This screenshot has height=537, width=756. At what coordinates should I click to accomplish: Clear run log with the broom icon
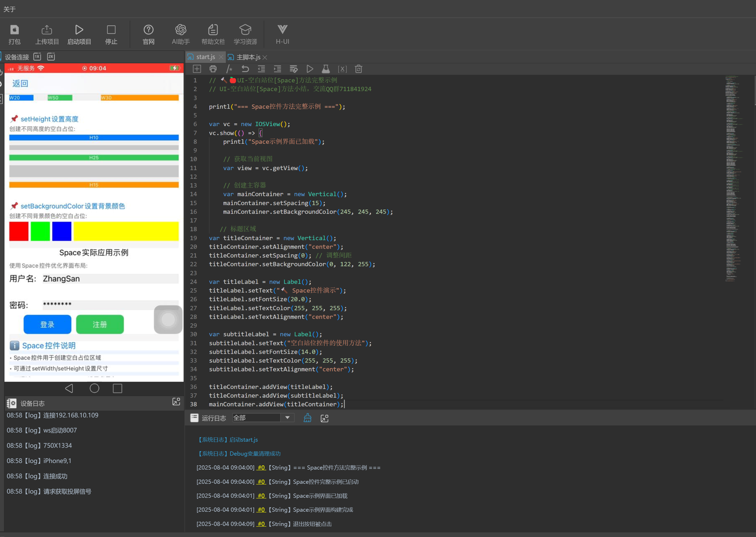[307, 418]
